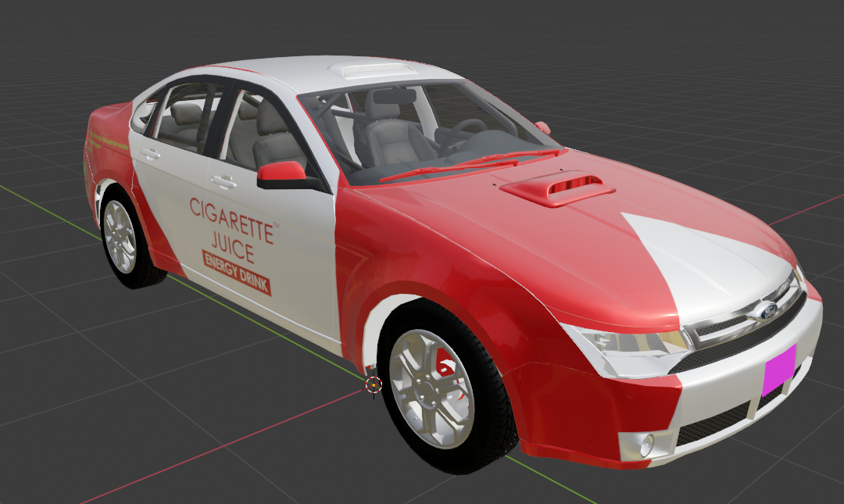This screenshot has height=504, width=844.
Task: Click the 3D cursor near front wheel
Action: click(374, 385)
